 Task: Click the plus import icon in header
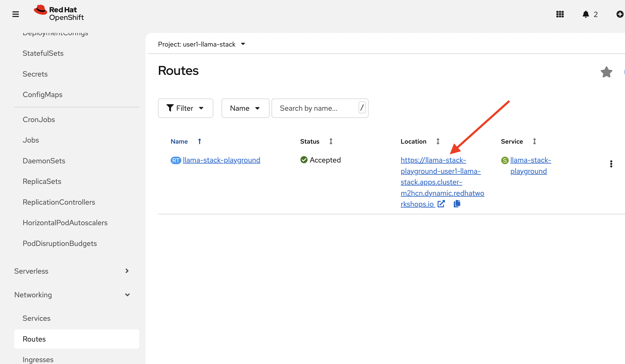[x=620, y=14]
